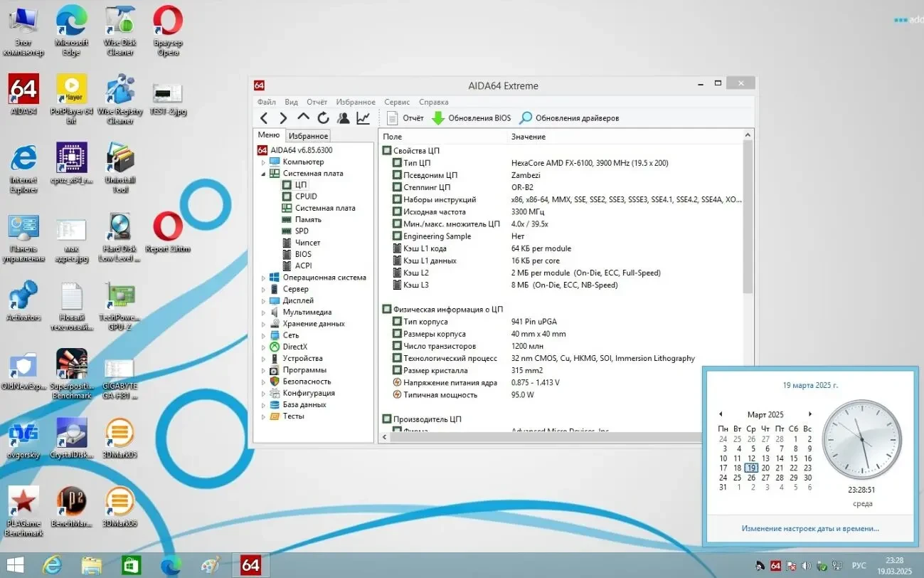The width and height of the screenshot is (924, 578).
Task: Click Обновления BIOS toolbar button
Action: pos(471,118)
